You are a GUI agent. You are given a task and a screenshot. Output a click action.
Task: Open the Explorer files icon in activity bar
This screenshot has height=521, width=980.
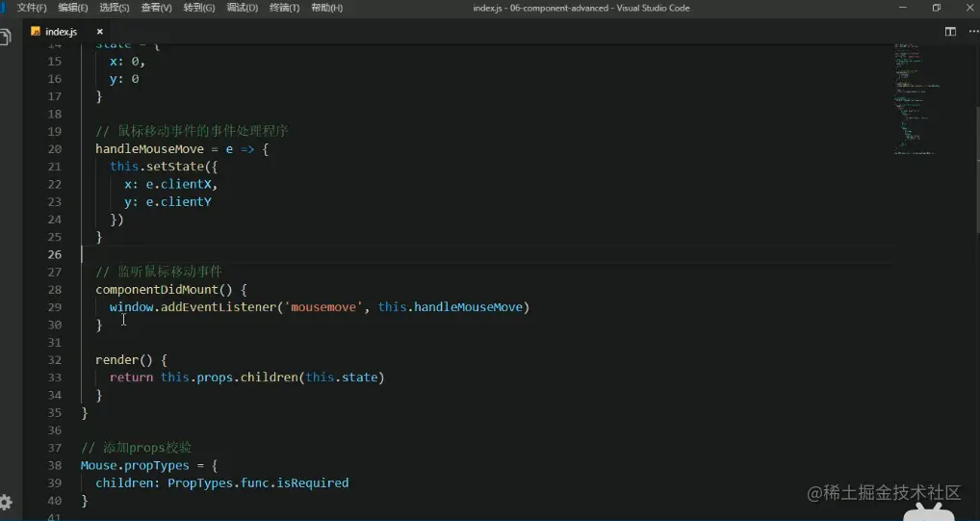coord(5,38)
